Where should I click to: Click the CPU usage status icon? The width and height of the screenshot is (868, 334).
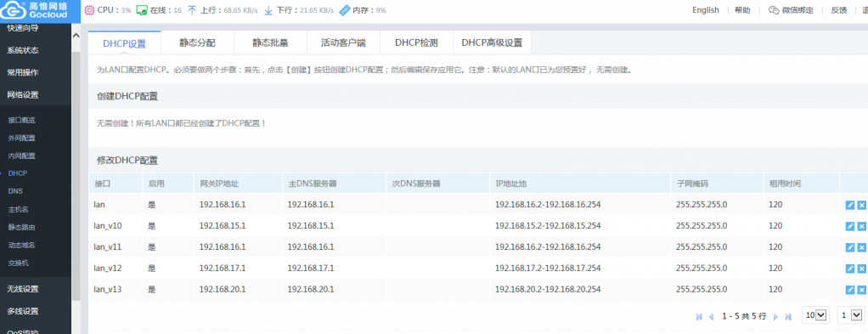pos(89,10)
